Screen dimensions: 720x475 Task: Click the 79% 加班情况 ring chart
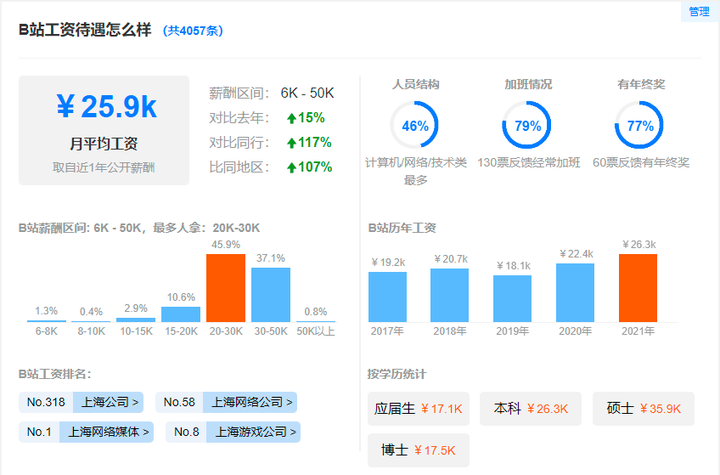click(527, 125)
